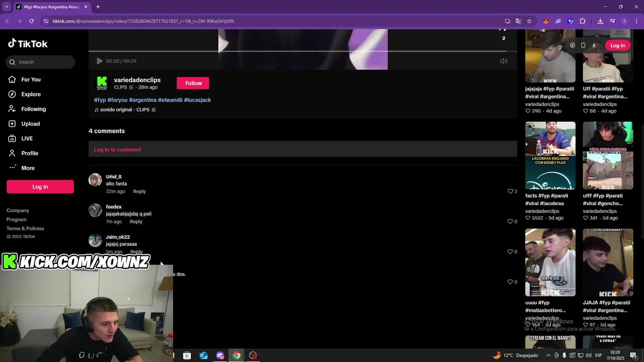
Task: Open the Extensions puzzle menu
Action: (x=583, y=21)
